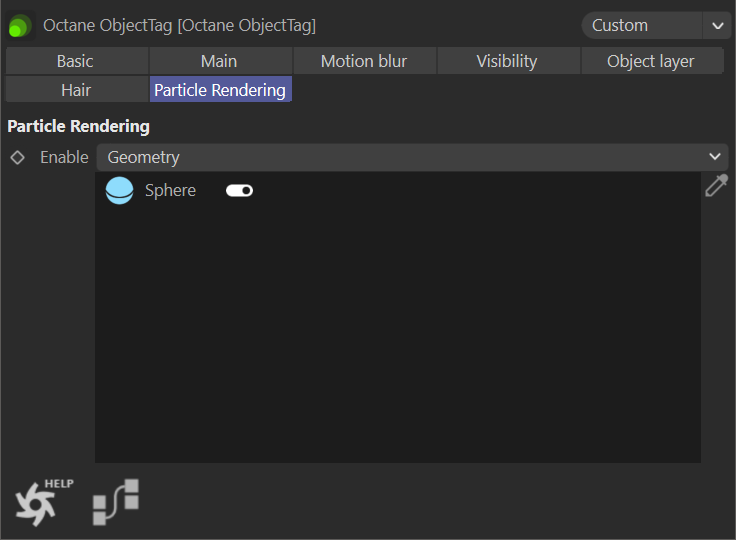Select the Particle Rendering tab
This screenshot has width=736, height=540.
tap(220, 90)
